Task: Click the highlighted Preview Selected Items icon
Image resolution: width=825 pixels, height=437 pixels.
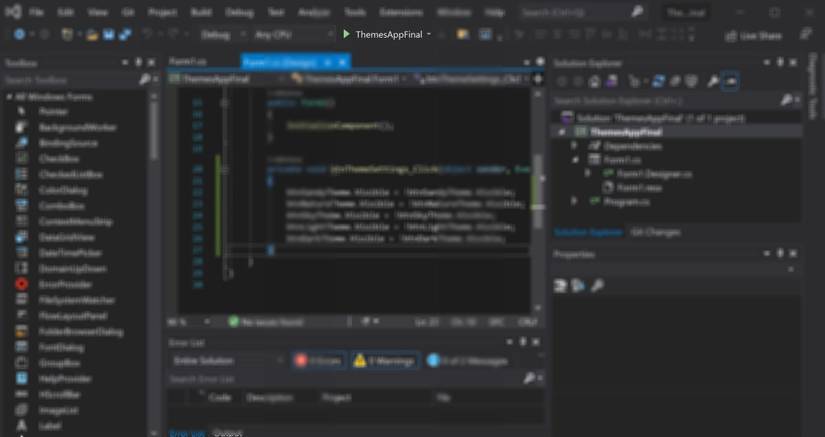Action: [730, 81]
